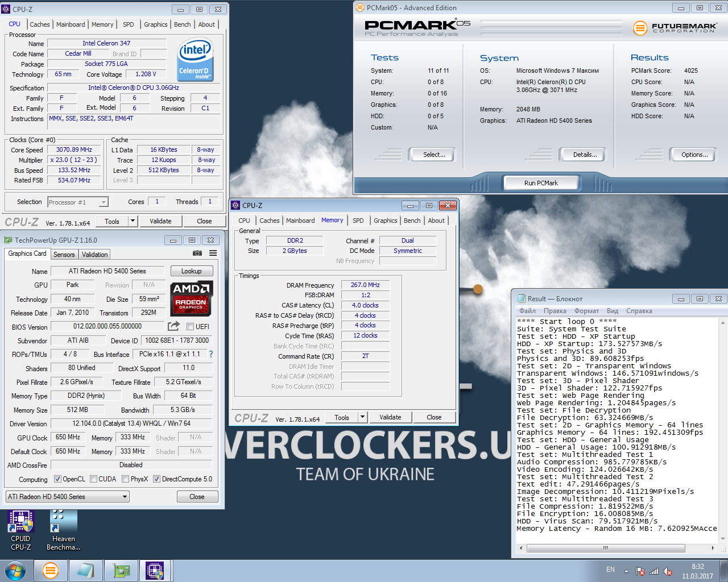Screen dimensions: 728x582
Task: Toggle PhysX checkbox in GPU-Z
Action: (125, 479)
